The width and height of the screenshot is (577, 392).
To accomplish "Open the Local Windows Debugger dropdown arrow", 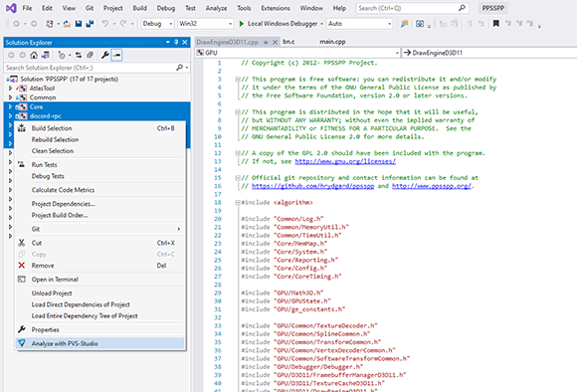I will click(321, 24).
